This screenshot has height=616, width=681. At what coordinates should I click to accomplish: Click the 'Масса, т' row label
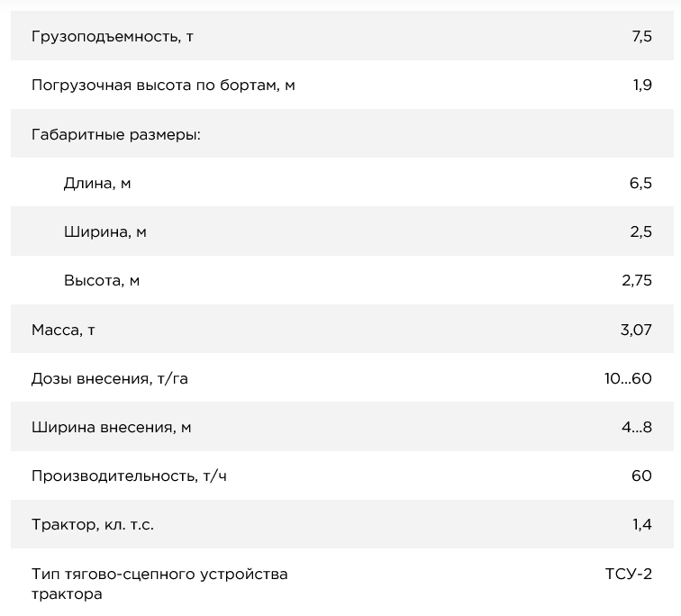pyautogui.click(x=64, y=330)
